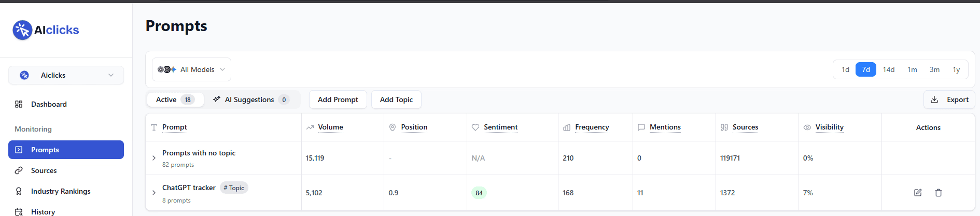Click the Add Prompt button

click(x=338, y=99)
